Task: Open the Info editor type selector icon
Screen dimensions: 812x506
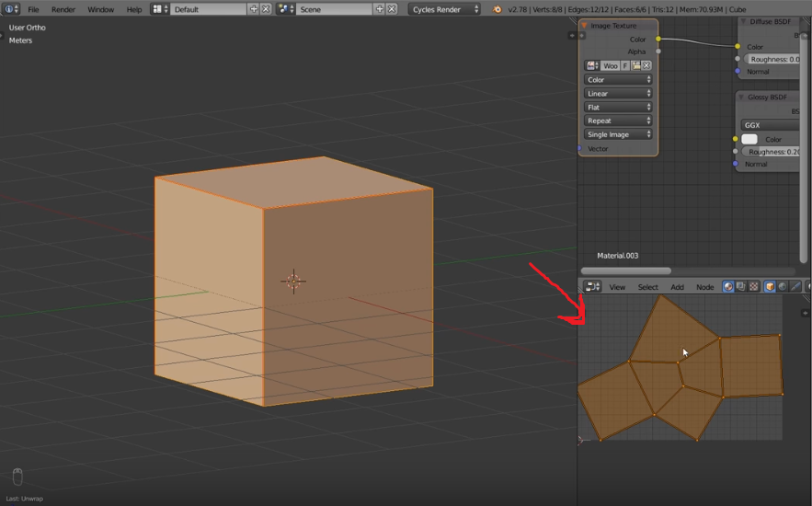Action: tap(11, 9)
